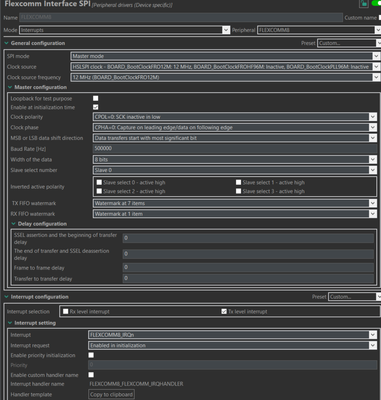Open the TX FIFO watermark dropdown
Screen dimensions: 381x400
[x=235, y=203]
